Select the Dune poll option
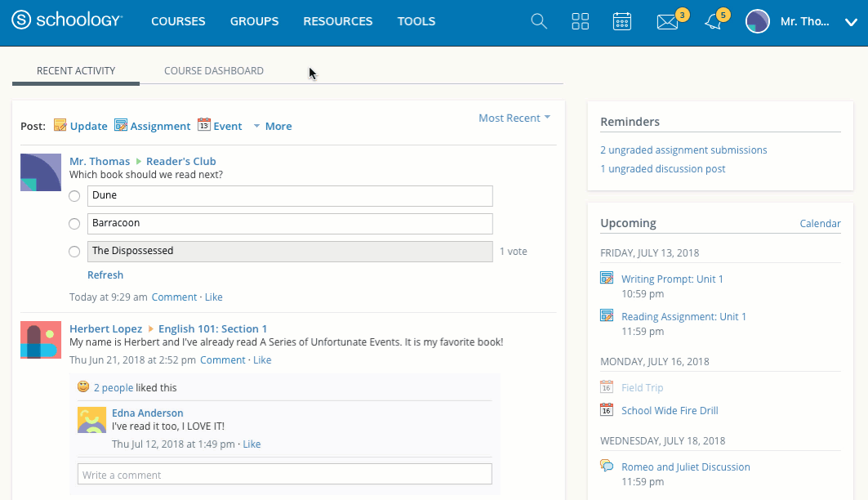868x500 pixels. [74, 196]
